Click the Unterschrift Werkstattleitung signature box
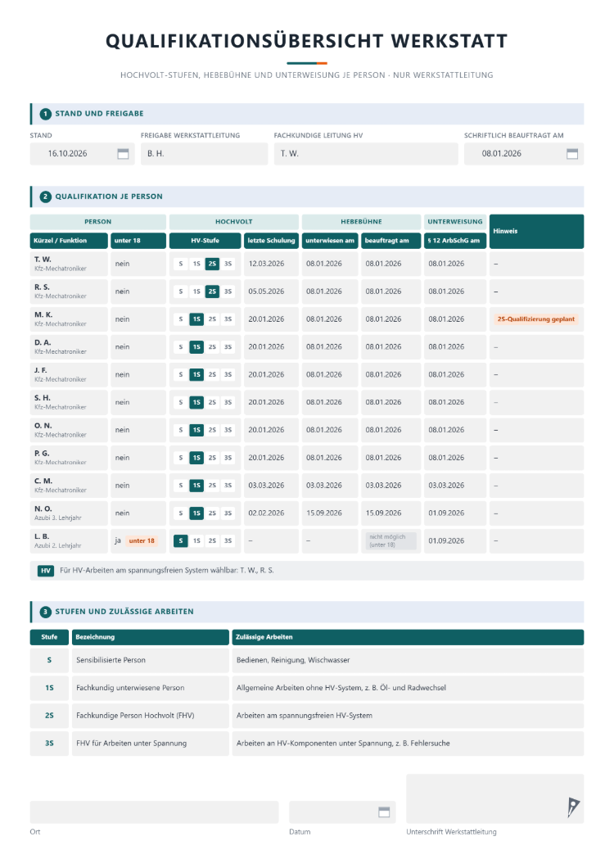 coord(495,798)
